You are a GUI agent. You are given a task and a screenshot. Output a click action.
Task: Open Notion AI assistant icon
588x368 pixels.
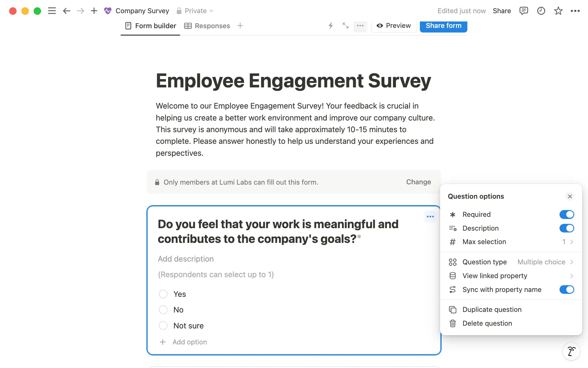[571, 351]
